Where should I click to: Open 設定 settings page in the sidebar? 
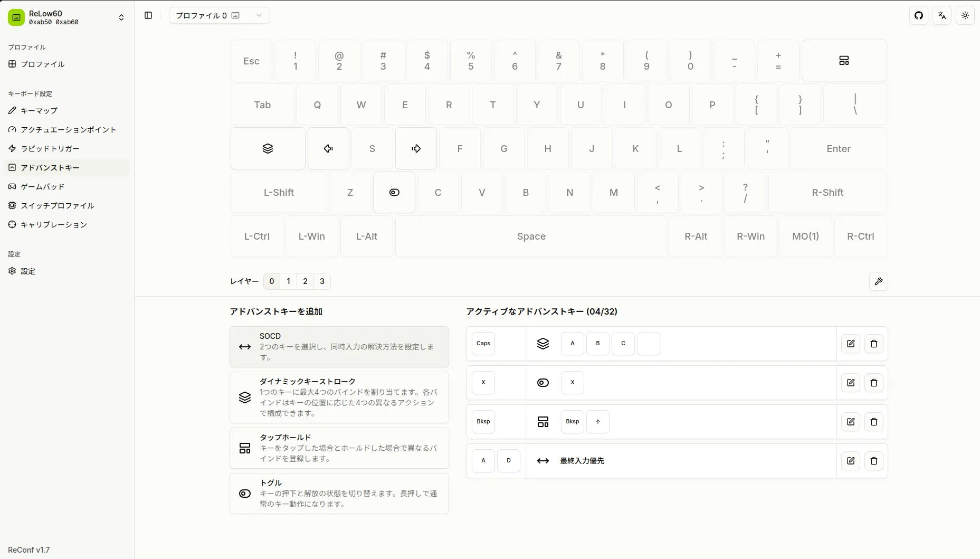click(66, 271)
